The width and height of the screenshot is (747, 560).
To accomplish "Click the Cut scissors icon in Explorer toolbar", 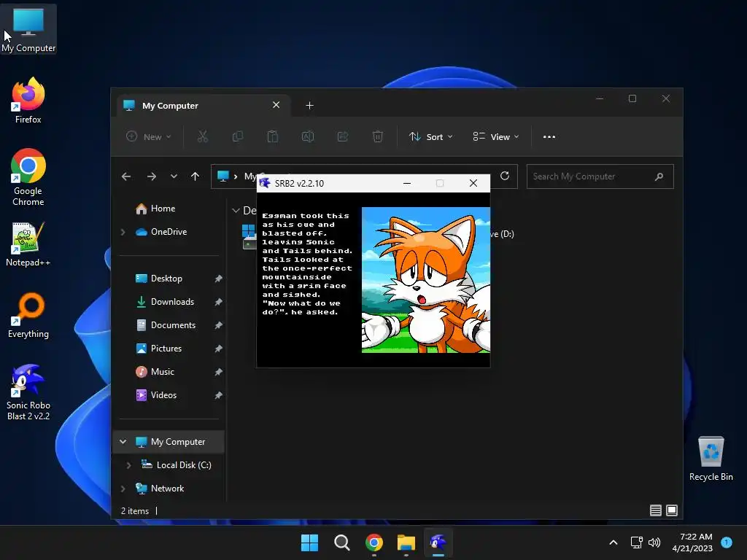I will 203,136.
